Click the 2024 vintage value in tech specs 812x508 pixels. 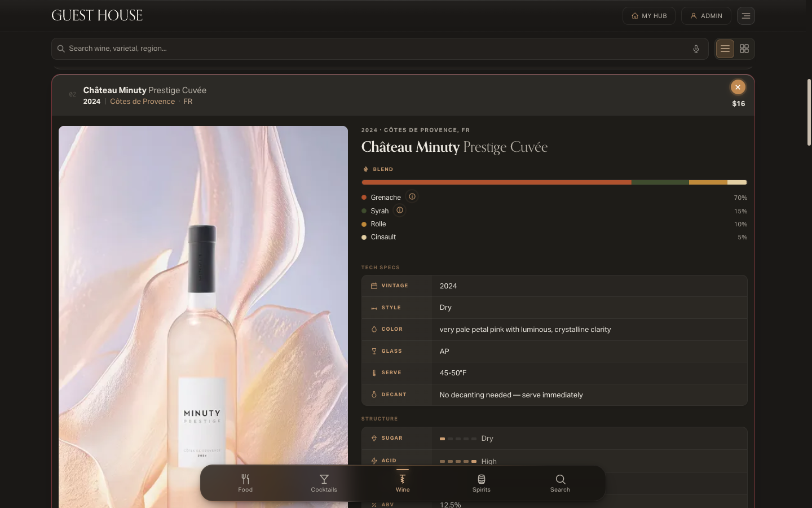coord(448,286)
